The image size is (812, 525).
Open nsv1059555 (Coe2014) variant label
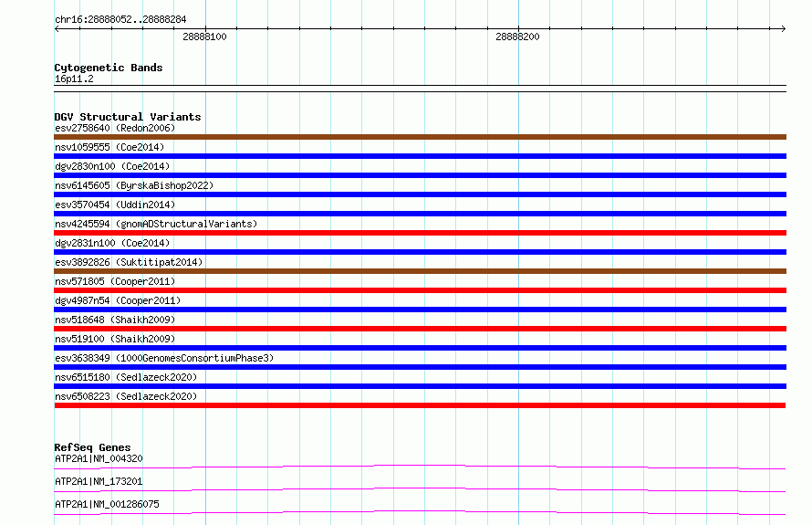tap(109, 147)
